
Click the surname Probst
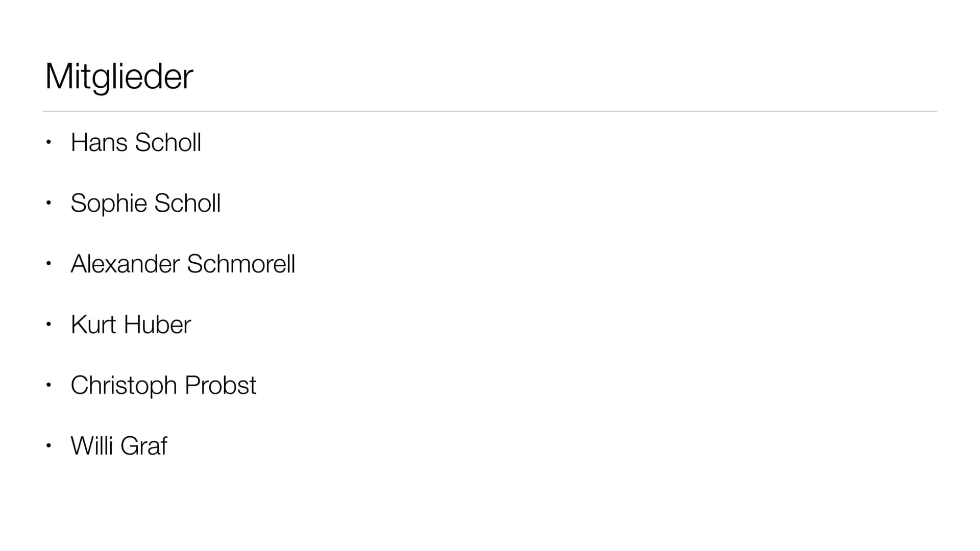click(220, 385)
